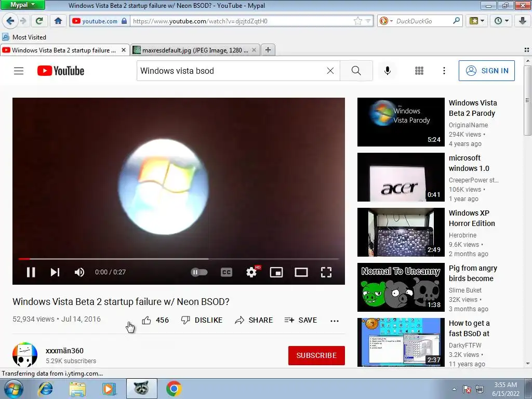Start voice search with the microphone
This screenshot has width=532, height=399.
pyautogui.click(x=388, y=71)
